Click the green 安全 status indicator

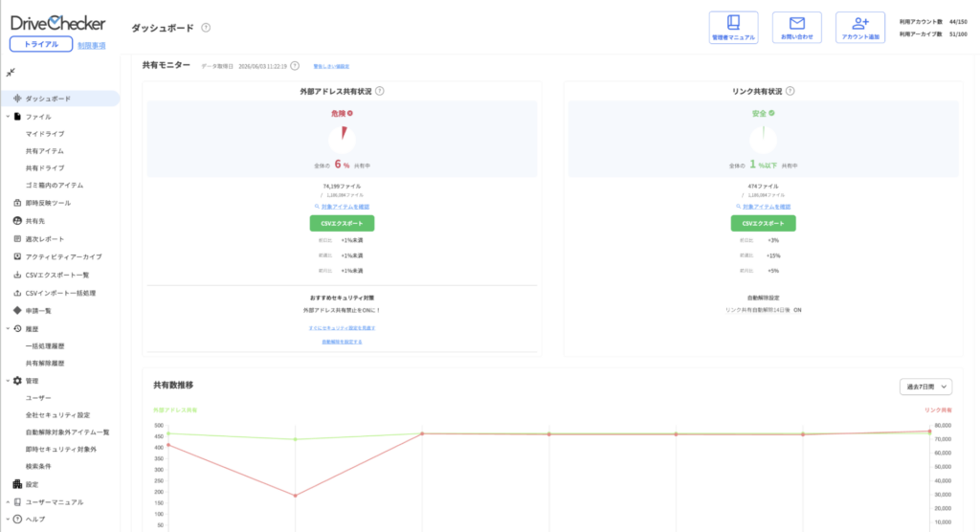763,113
